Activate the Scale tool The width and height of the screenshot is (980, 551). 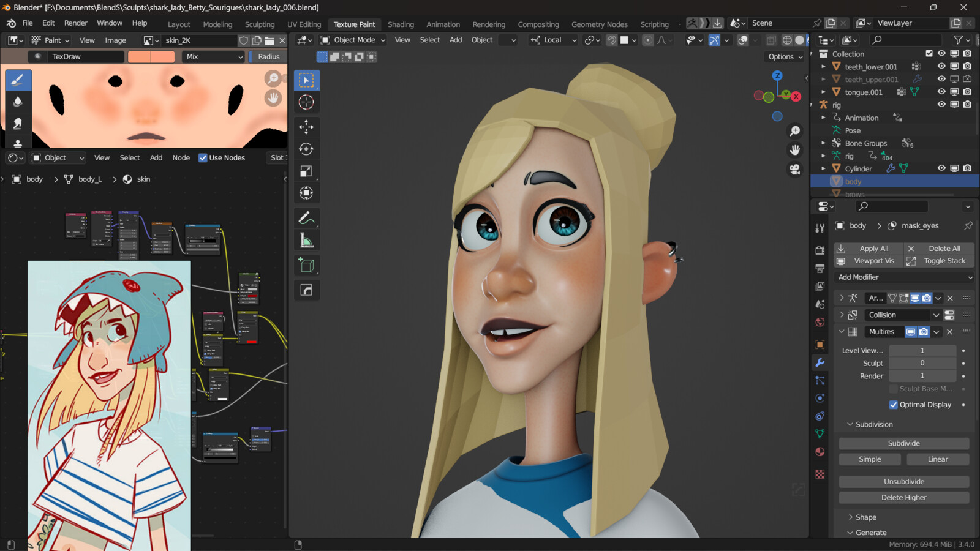coord(306,171)
